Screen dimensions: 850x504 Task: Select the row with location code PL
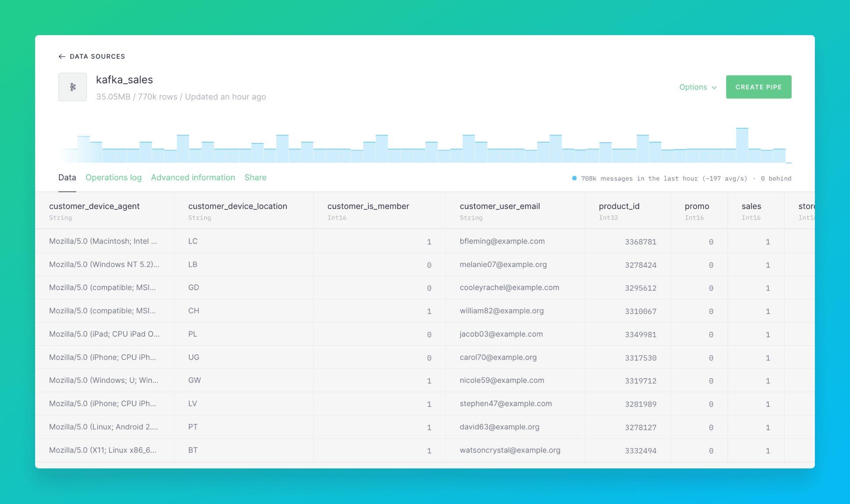click(x=192, y=334)
